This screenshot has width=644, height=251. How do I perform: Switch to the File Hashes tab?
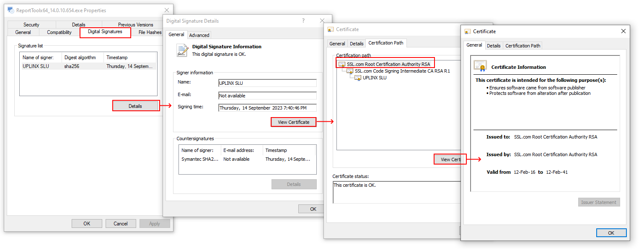point(150,32)
